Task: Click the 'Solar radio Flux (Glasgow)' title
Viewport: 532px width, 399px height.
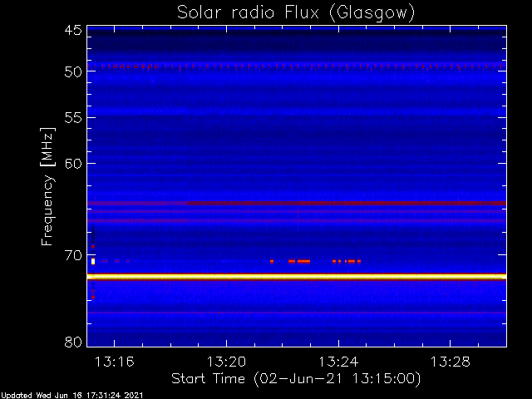Action: [x=296, y=12]
